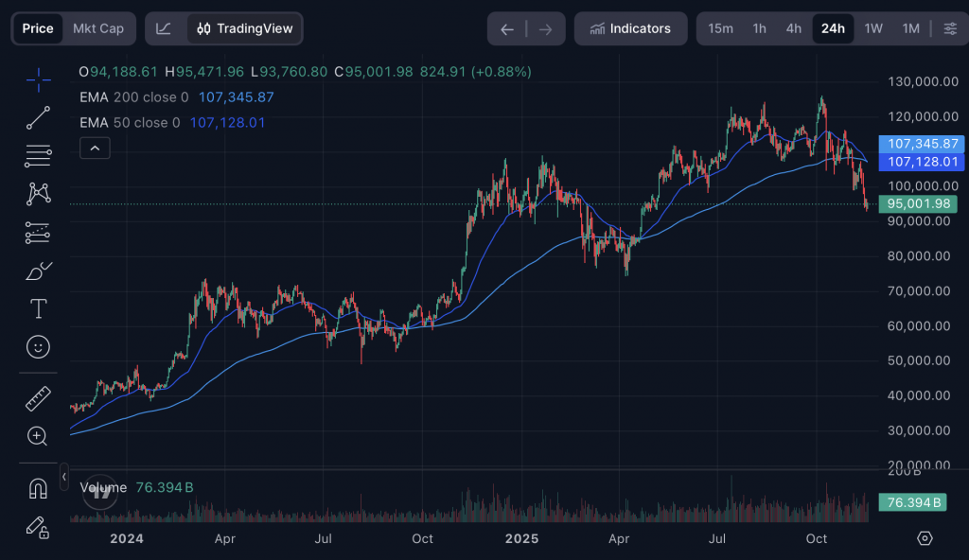Switch to Mkt Cap view

pos(98,28)
